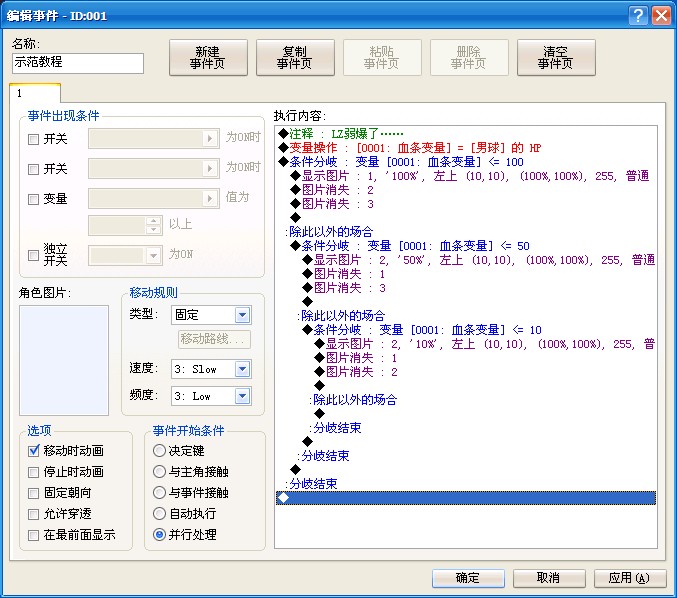
Task: Select the innermost 分歧结束 line
Action: coord(465,428)
